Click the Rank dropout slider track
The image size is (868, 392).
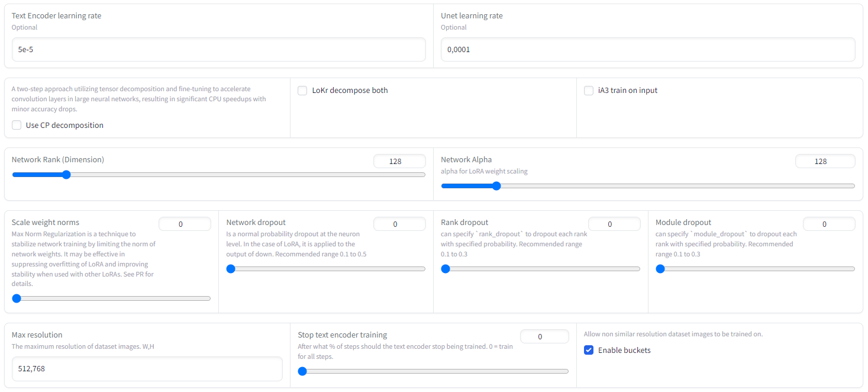pos(541,269)
